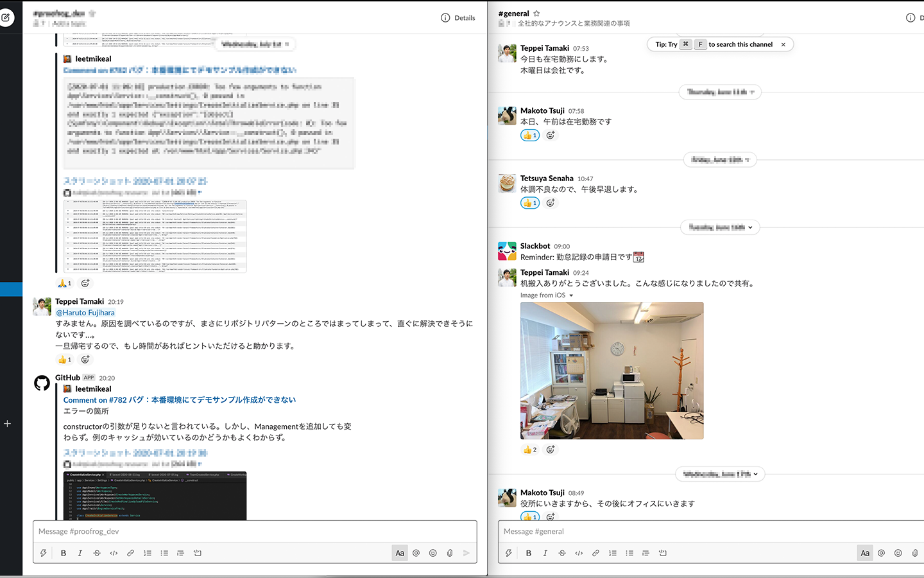
Task: Toggle thumbs-up 2 reaction under the office photo
Action: (530, 450)
